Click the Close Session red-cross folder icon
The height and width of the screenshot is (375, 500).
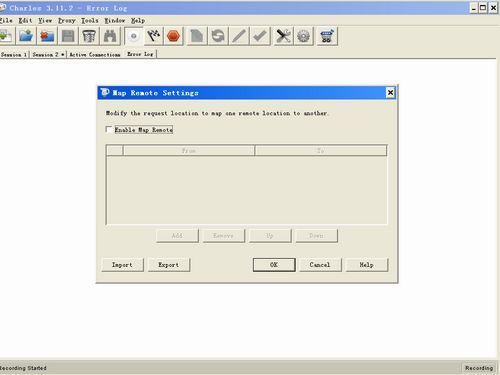point(47,36)
